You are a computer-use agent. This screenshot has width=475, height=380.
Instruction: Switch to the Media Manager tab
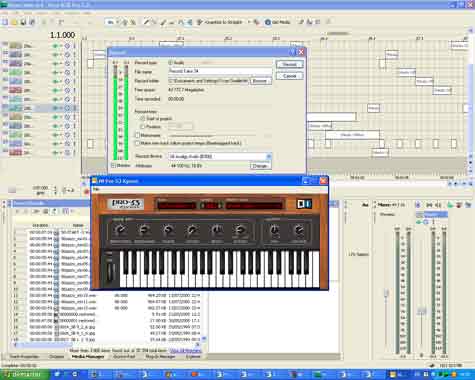pyautogui.click(x=88, y=357)
